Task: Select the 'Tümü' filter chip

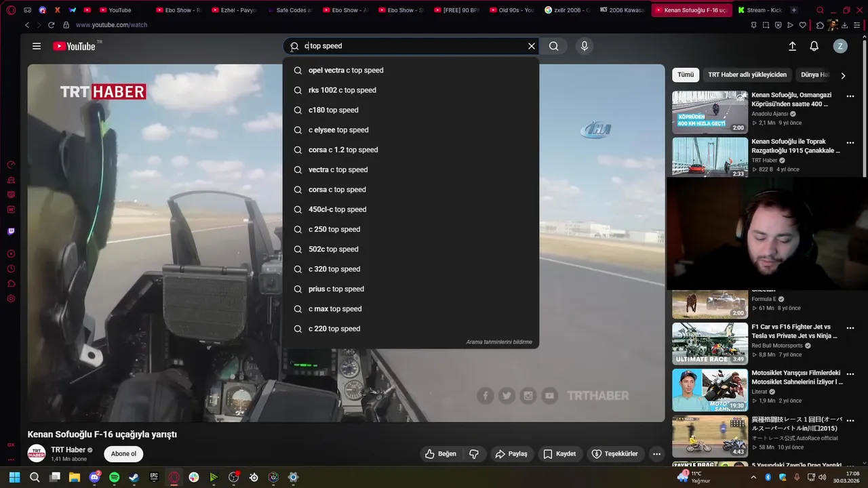Action: click(x=686, y=75)
